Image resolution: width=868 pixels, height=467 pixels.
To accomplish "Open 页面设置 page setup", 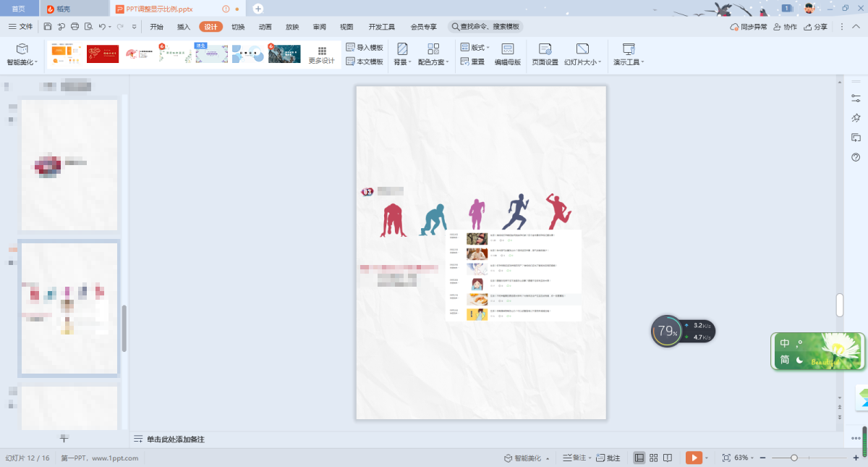I will [545, 54].
